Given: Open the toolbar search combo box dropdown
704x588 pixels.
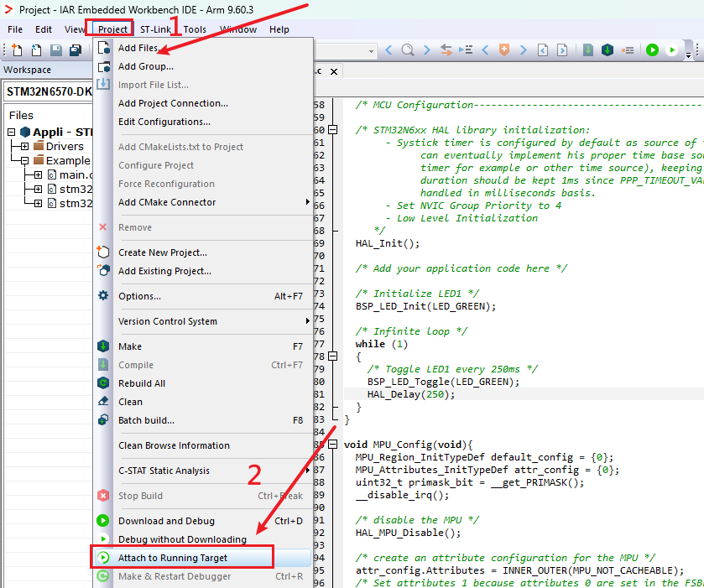Looking at the screenshot, I should (x=371, y=51).
